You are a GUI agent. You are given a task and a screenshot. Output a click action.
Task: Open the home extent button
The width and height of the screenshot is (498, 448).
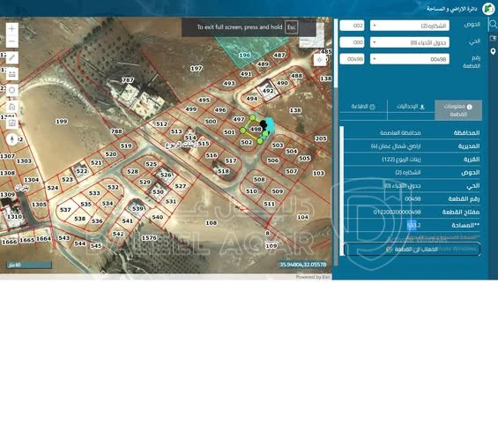pyautogui.click(x=12, y=107)
